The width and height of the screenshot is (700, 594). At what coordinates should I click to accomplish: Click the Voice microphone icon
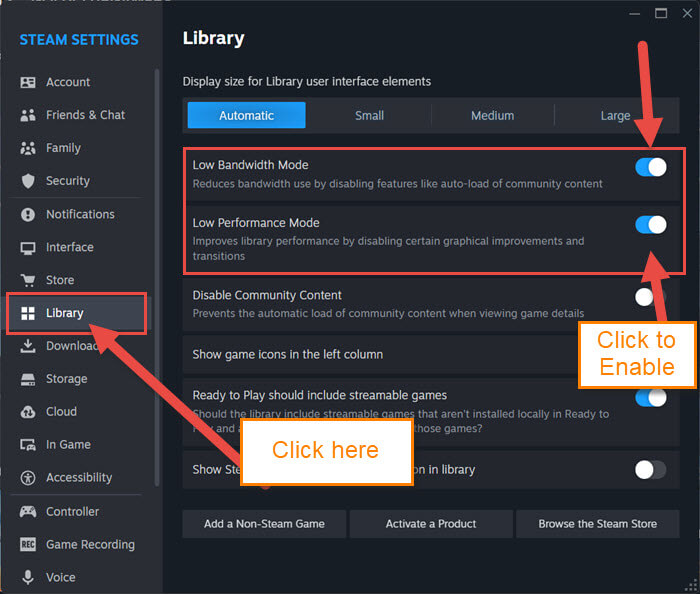tap(28, 577)
